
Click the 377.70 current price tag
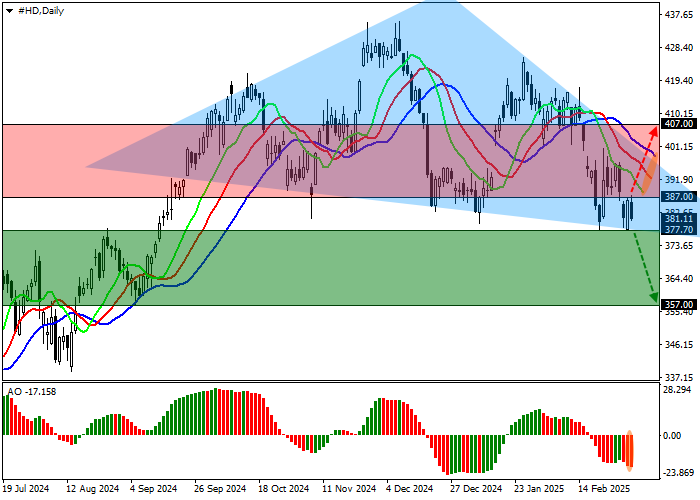[x=678, y=229]
